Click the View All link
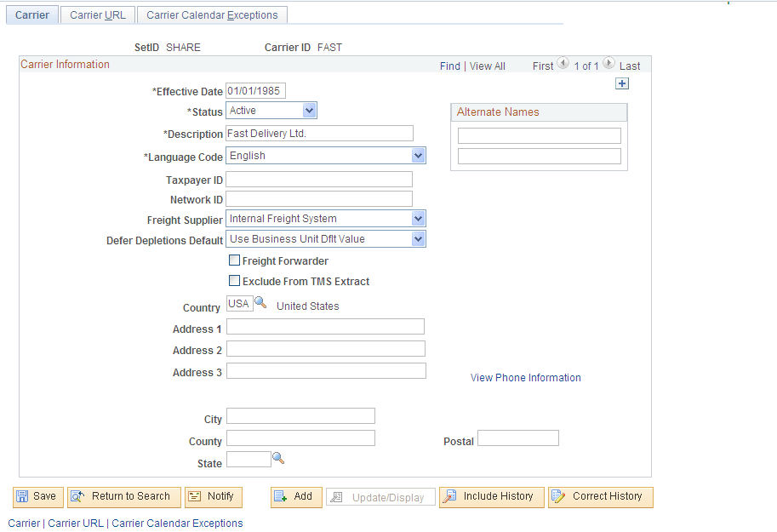Image resolution: width=777 pixels, height=532 pixels. [x=487, y=66]
